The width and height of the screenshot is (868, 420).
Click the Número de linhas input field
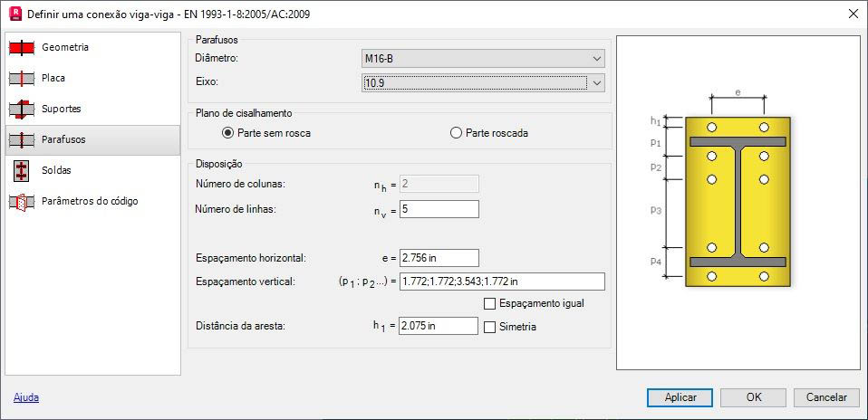click(x=439, y=209)
